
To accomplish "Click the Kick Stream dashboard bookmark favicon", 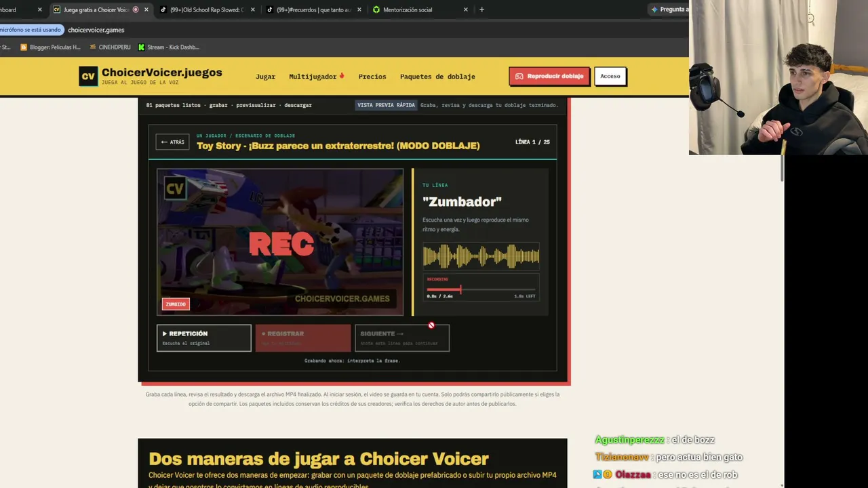I will [x=141, y=47].
